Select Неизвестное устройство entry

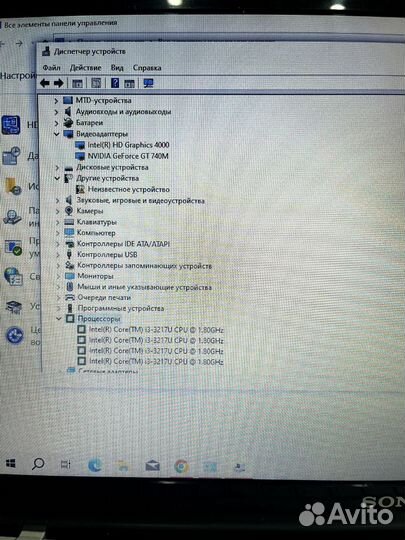point(129,189)
